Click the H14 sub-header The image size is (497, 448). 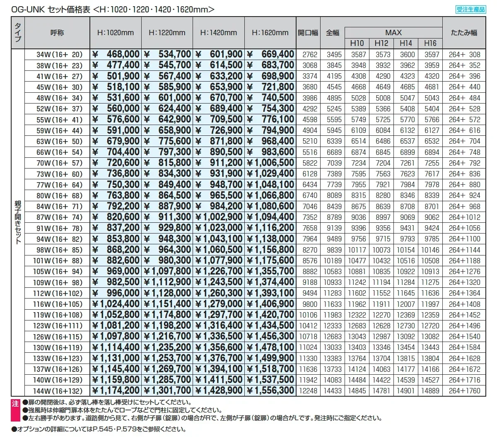(406, 43)
